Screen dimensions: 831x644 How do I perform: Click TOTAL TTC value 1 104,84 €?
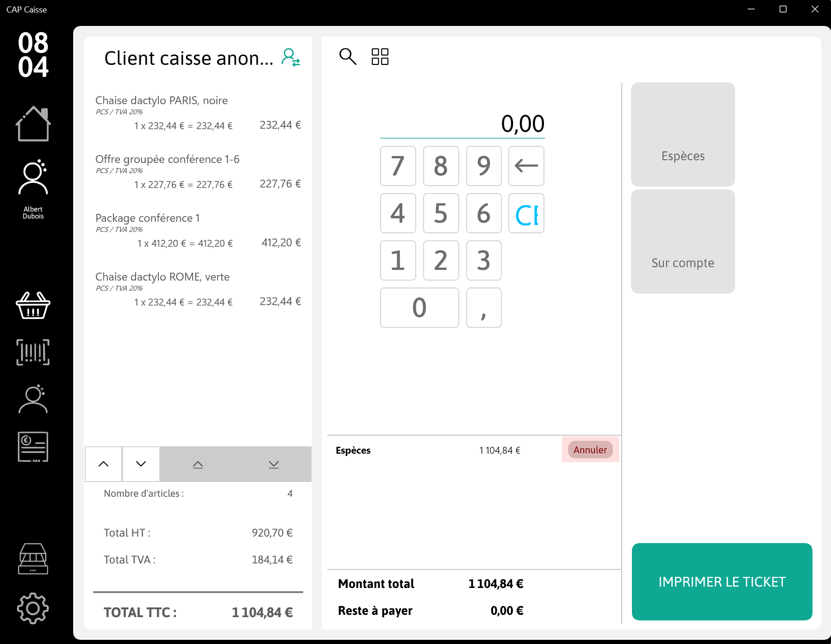(x=262, y=613)
